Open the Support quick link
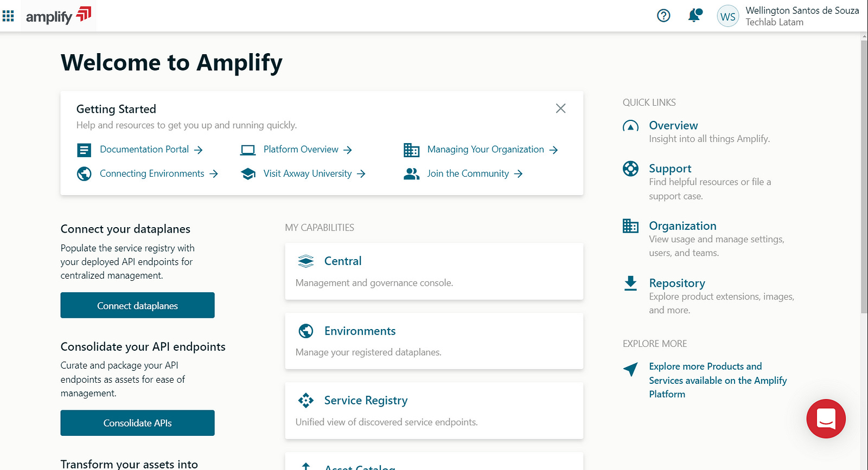Image resolution: width=868 pixels, height=470 pixels. (670, 169)
